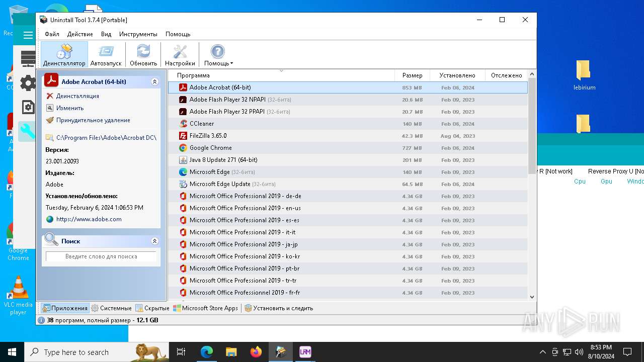Click the Aug 04, 2023 date for FileZilla
The width and height of the screenshot is (644, 362).
pos(457,136)
